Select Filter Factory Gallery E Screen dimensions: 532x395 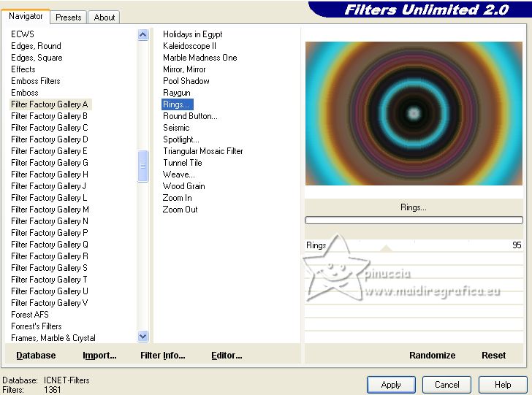49,151
